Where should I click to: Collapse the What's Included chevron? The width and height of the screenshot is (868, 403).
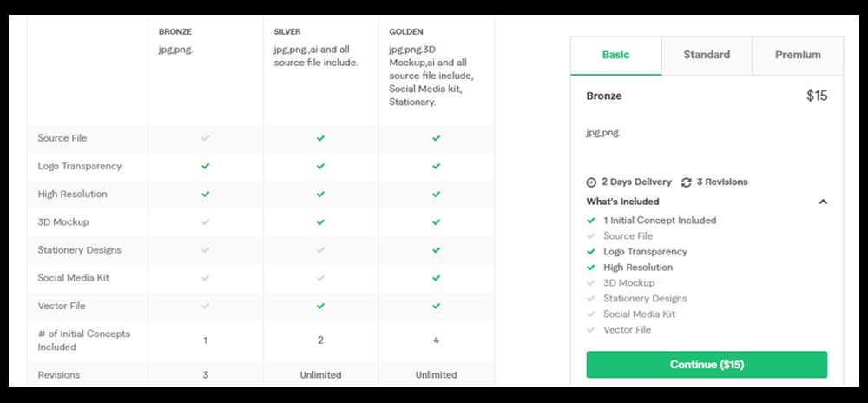pos(823,201)
